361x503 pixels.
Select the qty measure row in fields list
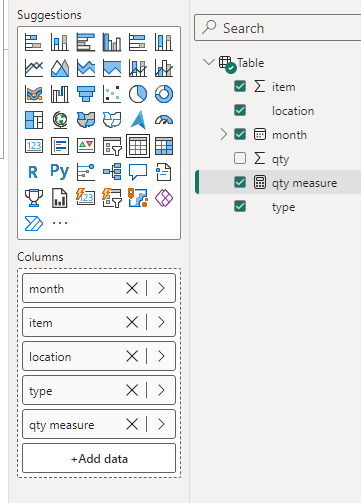pyautogui.click(x=278, y=182)
